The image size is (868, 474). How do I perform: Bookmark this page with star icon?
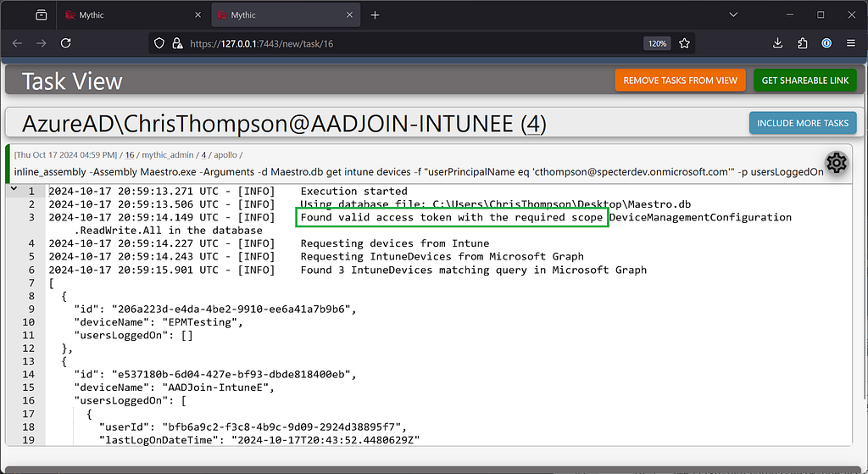[684, 43]
